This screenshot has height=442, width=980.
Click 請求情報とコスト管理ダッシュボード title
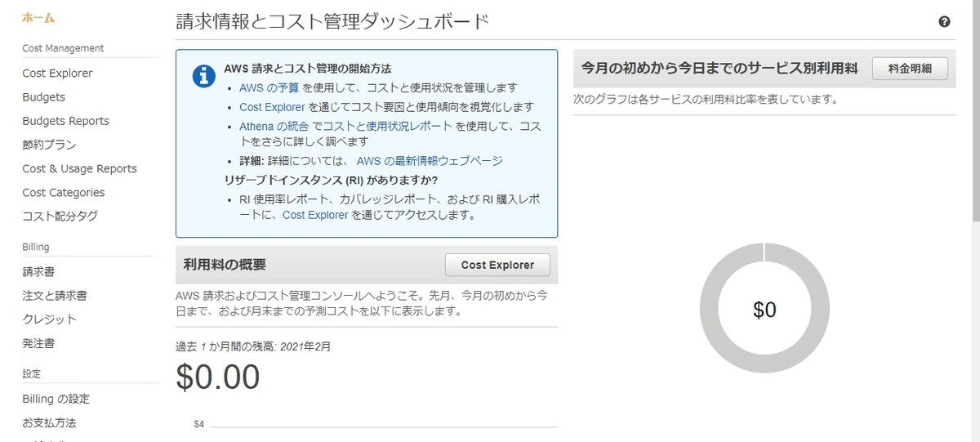[x=333, y=22]
